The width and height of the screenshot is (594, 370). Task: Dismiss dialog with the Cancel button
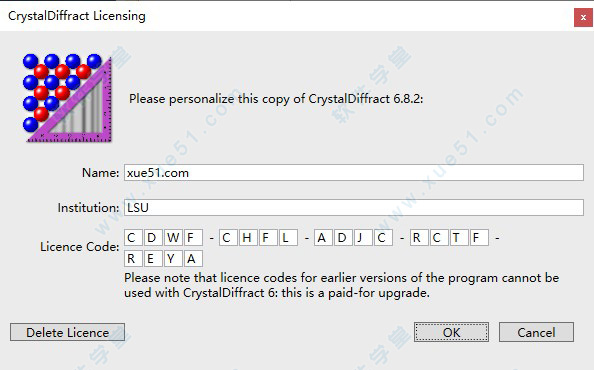(x=536, y=332)
